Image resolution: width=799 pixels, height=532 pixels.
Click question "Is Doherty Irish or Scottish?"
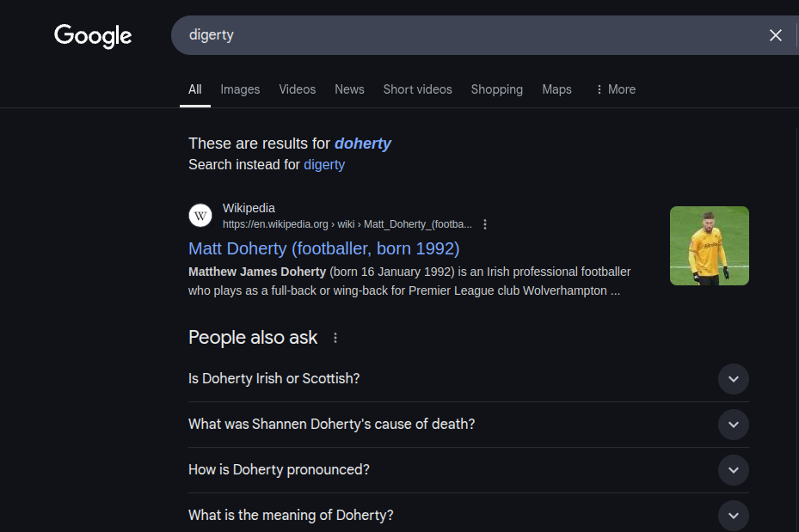point(274,379)
